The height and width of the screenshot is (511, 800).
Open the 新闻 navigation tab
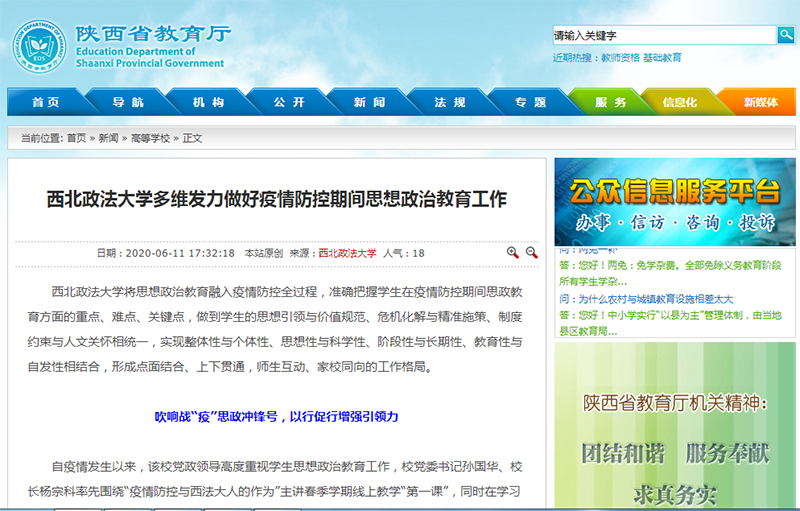point(369,102)
